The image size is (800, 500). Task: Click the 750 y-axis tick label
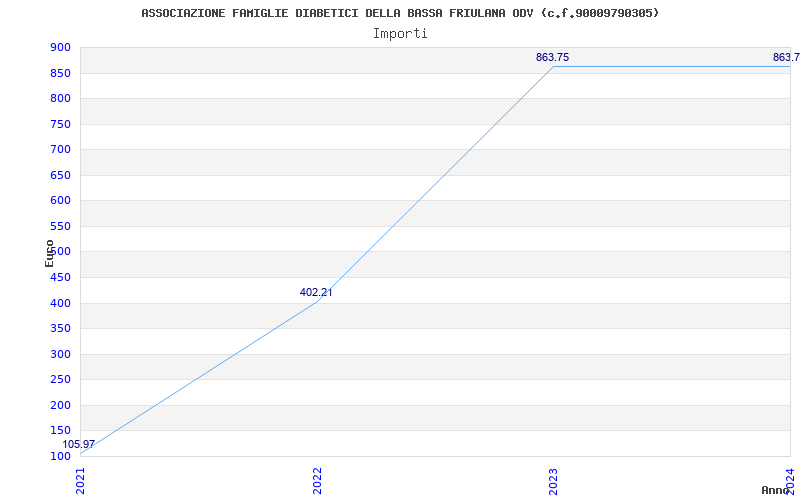(60, 124)
